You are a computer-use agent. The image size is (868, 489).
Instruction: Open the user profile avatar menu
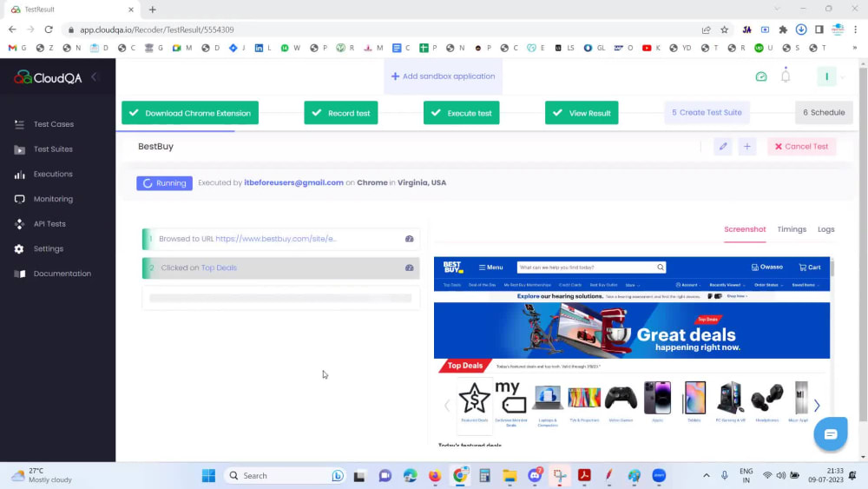(826, 77)
